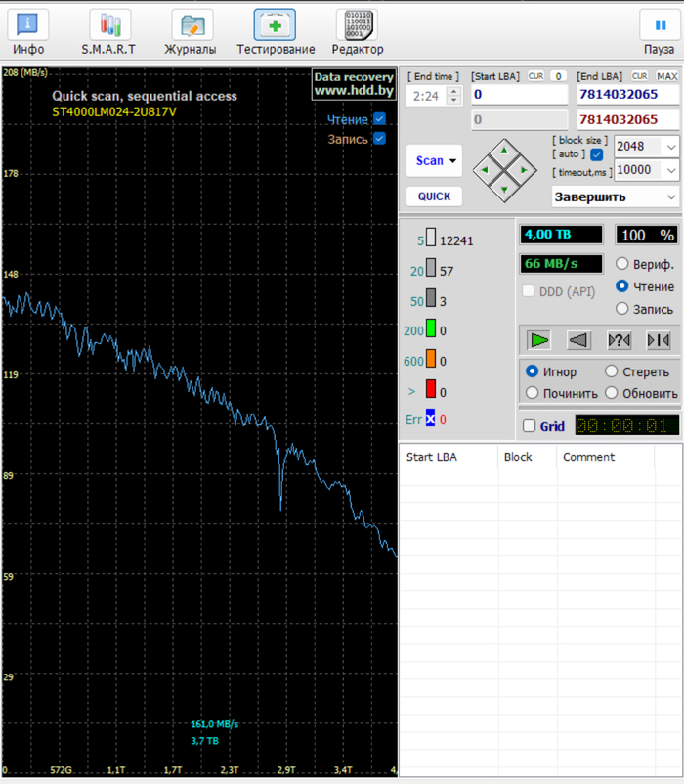The width and height of the screenshot is (684, 784).
Task: Click the down arrow on the diamond navigator
Action: (504, 190)
